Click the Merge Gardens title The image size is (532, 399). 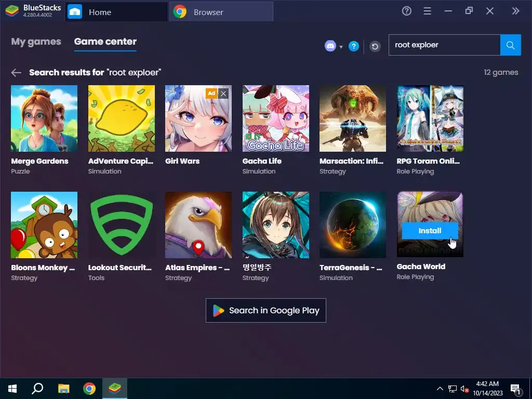coord(39,161)
